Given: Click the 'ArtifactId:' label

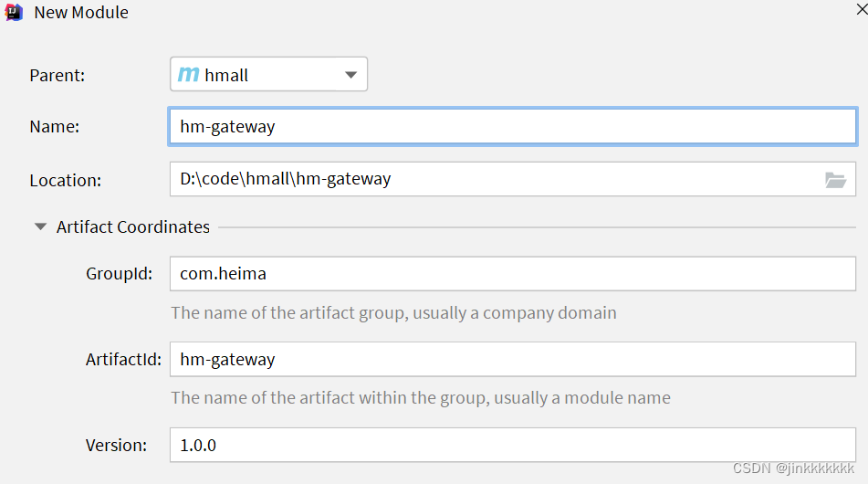Looking at the screenshot, I should coord(123,360).
